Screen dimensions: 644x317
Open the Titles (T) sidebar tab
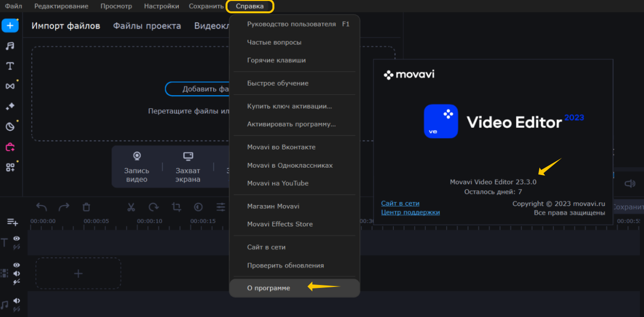pos(10,66)
